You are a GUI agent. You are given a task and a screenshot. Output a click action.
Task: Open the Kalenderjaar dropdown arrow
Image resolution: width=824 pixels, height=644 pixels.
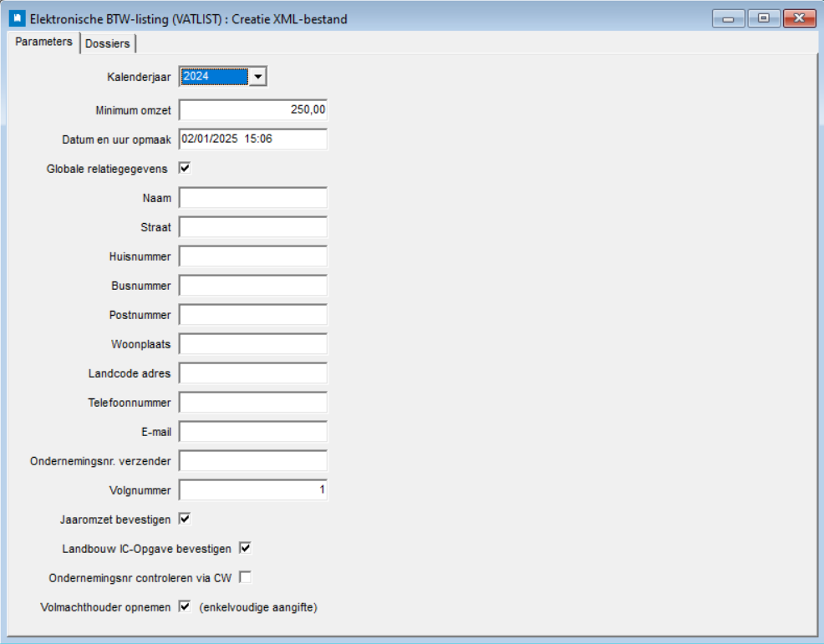[258, 77]
